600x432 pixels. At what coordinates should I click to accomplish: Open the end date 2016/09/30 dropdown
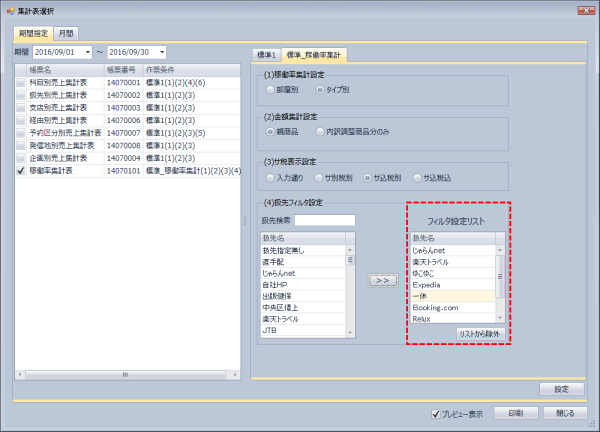(162, 52)
